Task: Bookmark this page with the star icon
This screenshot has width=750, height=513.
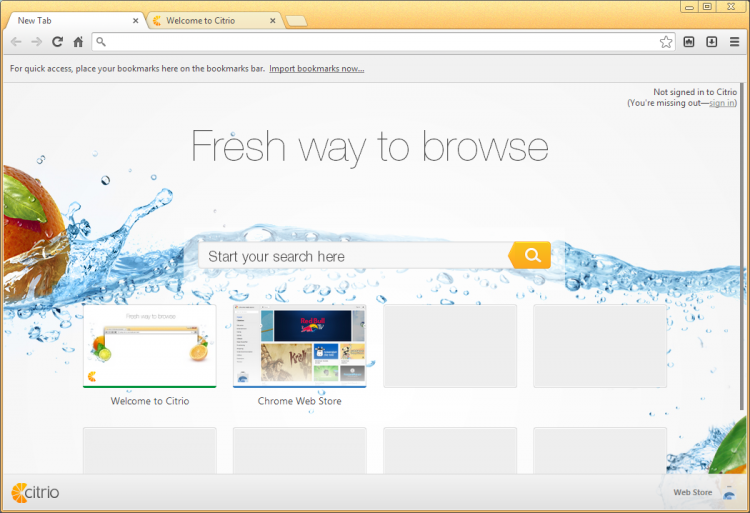Action: click(665, 42)
